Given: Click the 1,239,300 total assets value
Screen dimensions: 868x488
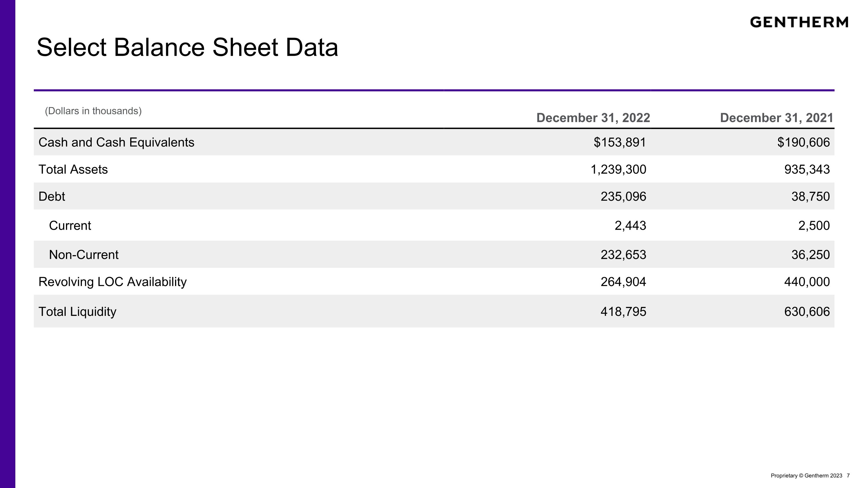Looking at the screenshot, I should (618, 170).
